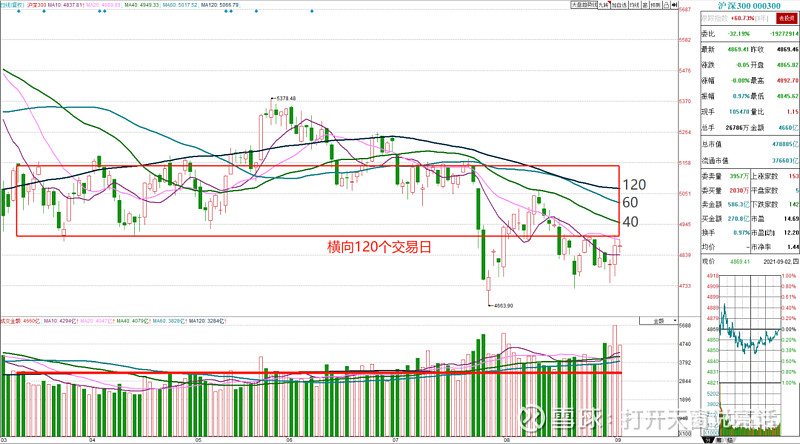Select the 分时 tab under mini chart
This screenshot has width=800, height=444.
709,440
